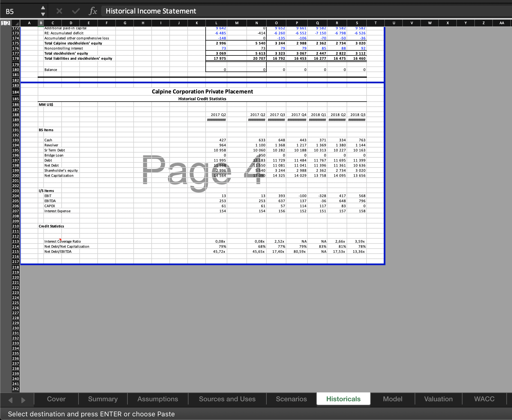This screenshot has height=420, width=512.
Task: Select column S header
Action: point(357,23)
